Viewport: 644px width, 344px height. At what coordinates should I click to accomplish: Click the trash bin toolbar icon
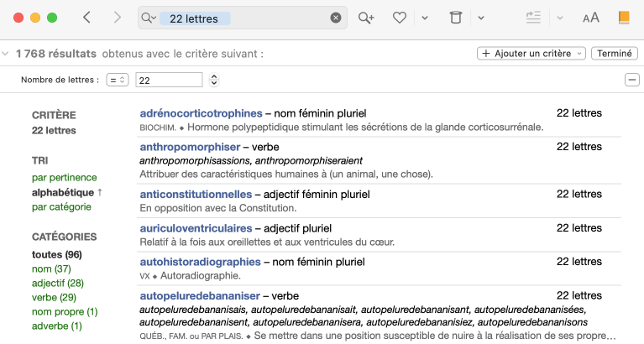pyautogui.click(x=455, y=18)
